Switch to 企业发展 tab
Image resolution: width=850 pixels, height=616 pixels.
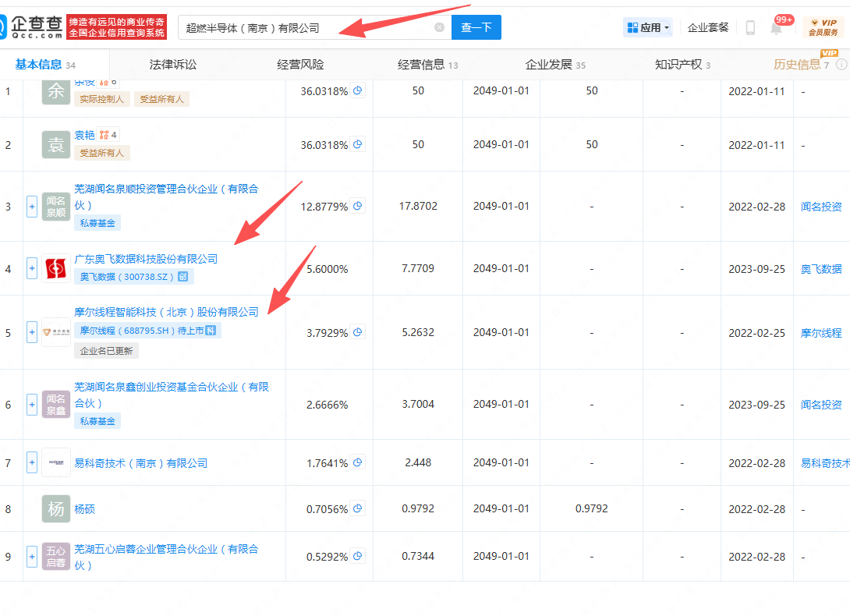(555, 65)
